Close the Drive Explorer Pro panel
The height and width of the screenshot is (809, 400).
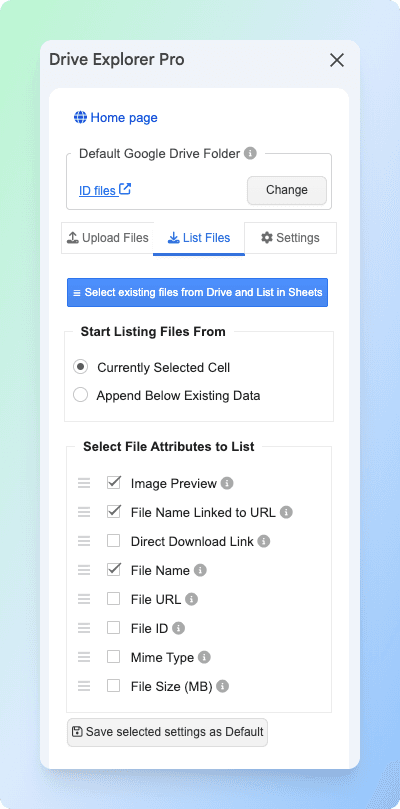(337, 60)
